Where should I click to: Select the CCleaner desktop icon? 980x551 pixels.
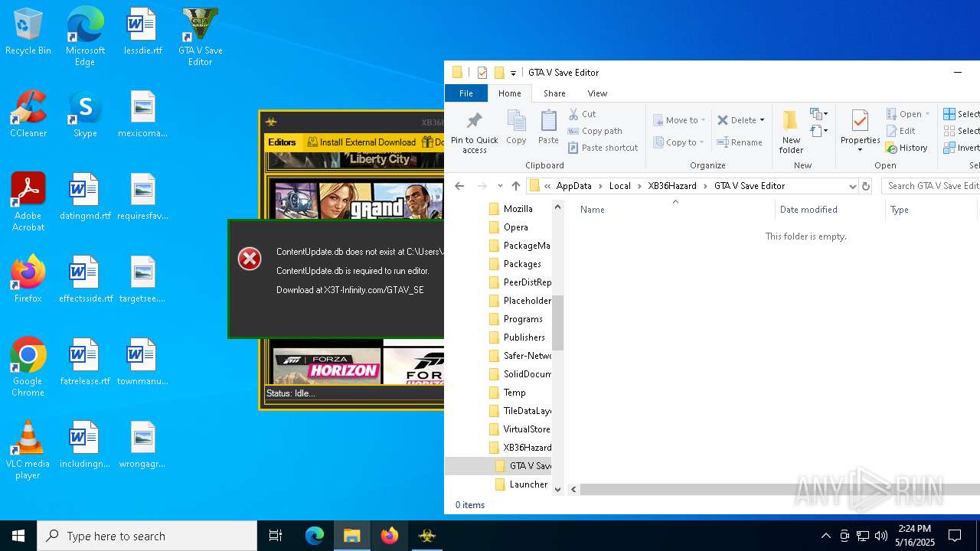pyautogui.click(x=28, y=114)
